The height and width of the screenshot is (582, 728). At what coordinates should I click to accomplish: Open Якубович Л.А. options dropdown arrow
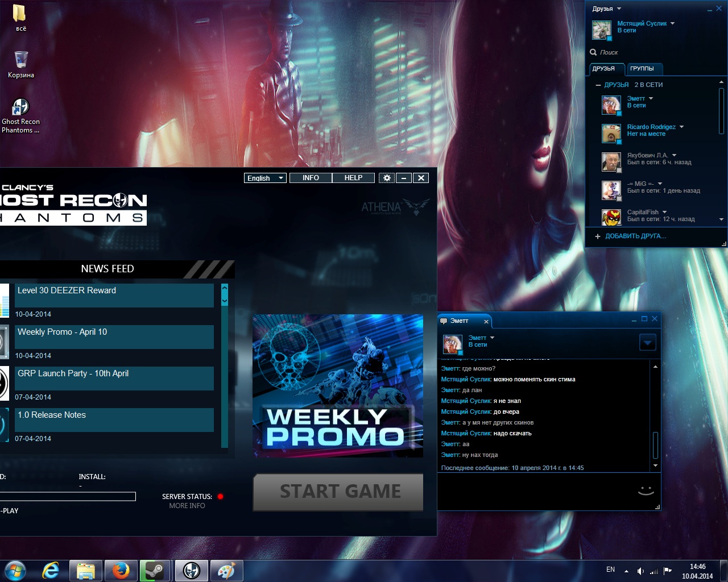674,155
